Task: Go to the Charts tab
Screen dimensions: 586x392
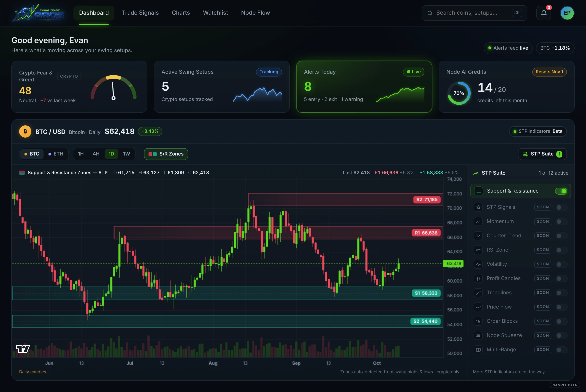Action: [x=181, y=13]
